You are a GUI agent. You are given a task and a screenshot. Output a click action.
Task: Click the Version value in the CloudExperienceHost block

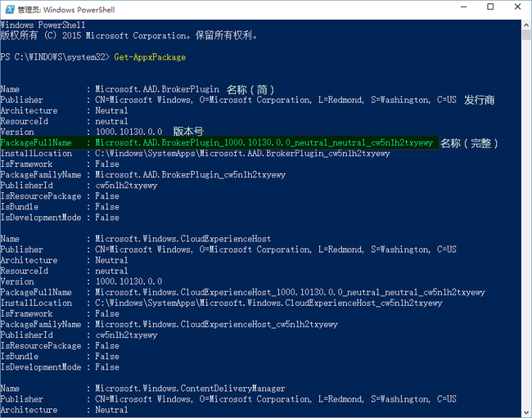click(128, 281)
